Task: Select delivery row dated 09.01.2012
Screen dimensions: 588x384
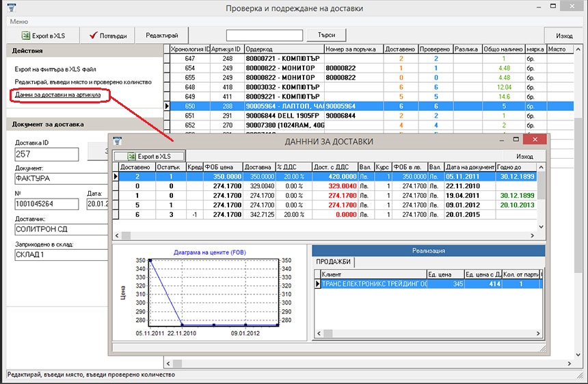Action: coord(325,205)
